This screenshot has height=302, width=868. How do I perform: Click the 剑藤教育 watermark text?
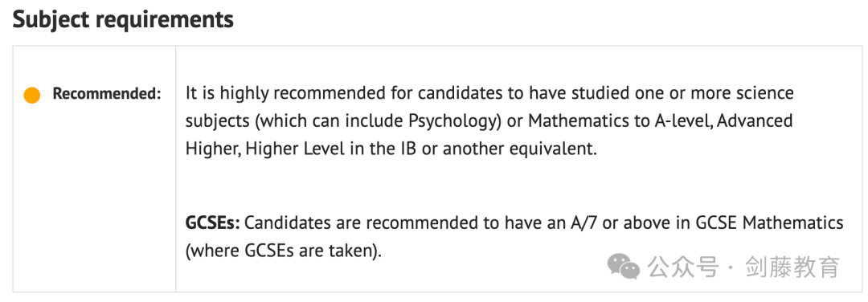[792, 267]
